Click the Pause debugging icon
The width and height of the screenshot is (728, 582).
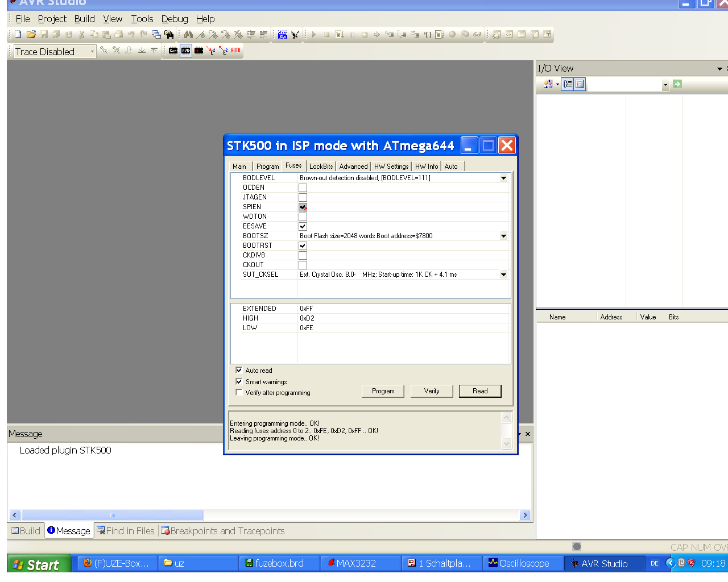pyautogui.click(x=352, y=34)
